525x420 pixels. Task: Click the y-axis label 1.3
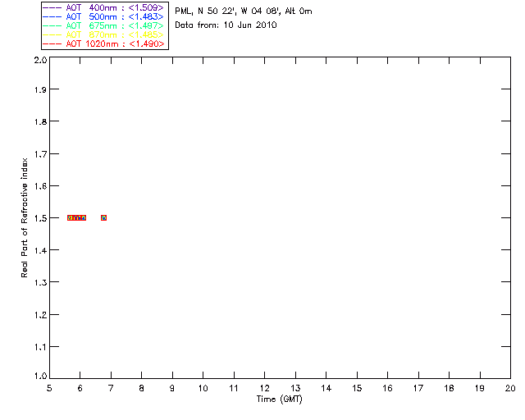tap(40, 282)
